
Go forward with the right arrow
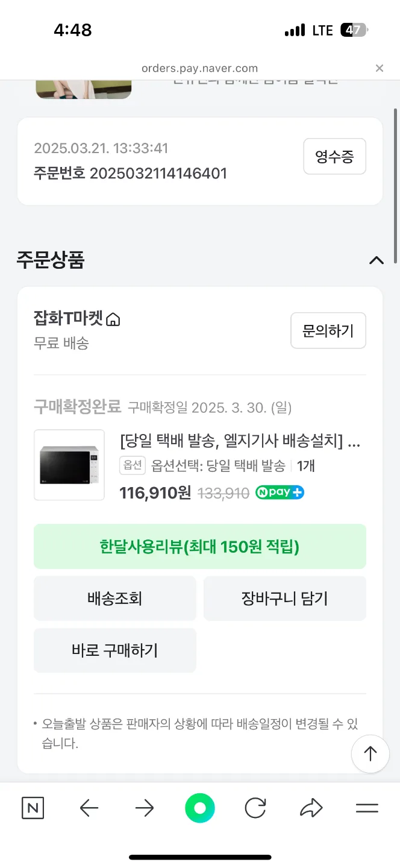point(145,808)
